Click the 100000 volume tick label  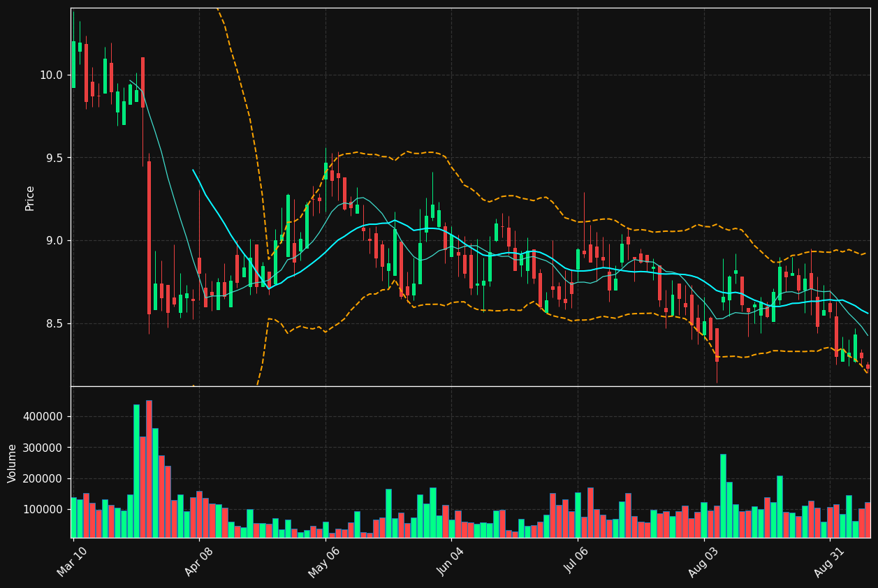click(43, 509)
